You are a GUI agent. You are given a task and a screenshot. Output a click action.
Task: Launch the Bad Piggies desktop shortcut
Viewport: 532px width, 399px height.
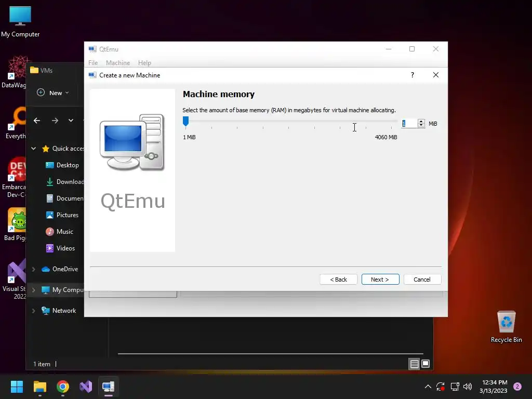[x=15, y=224]
